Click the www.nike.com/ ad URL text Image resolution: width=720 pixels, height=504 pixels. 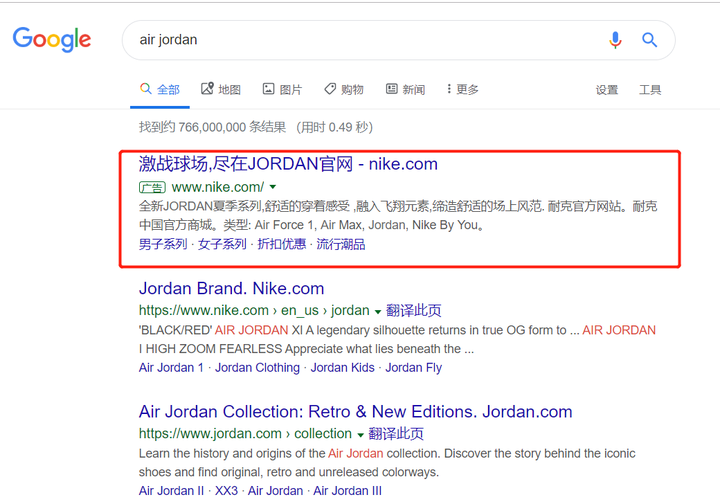218,187
